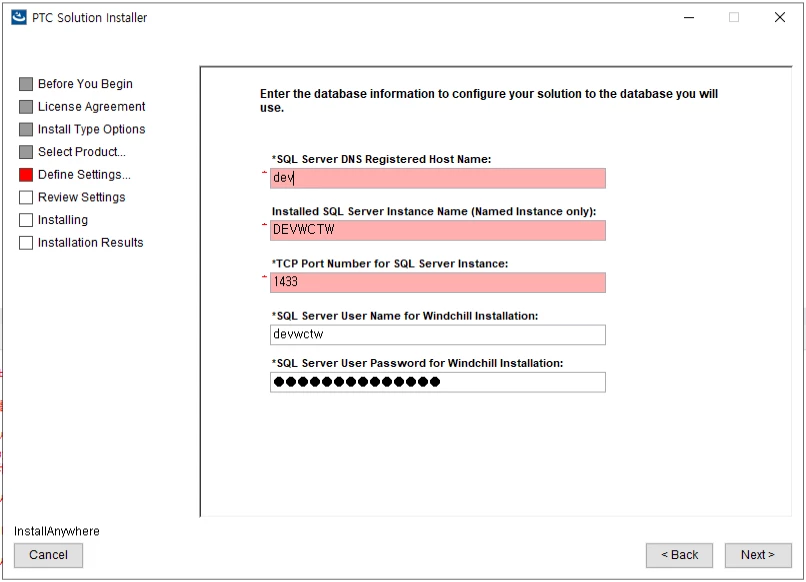
Task: Click the Before You Begin step indicator box
Action: point(26,84)
